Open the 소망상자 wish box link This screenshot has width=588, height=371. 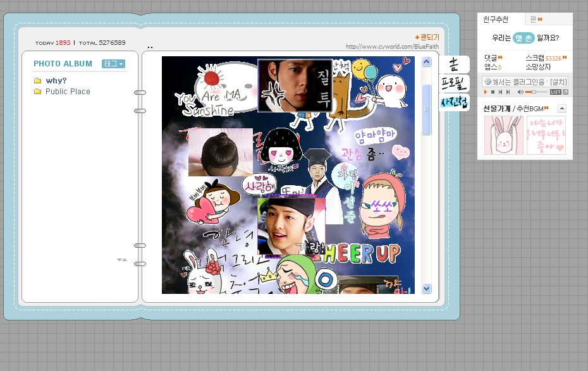[538, 67]
